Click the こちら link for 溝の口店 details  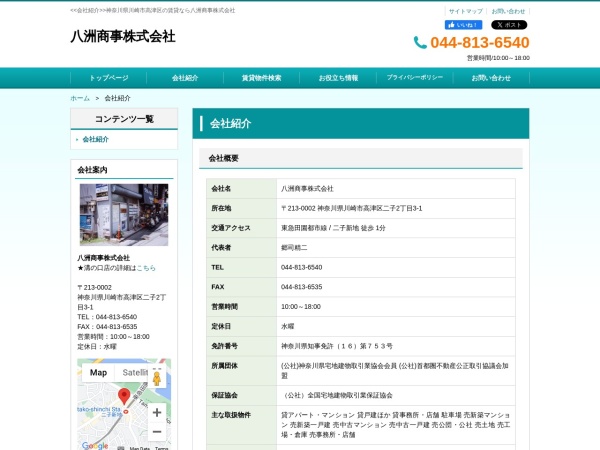pyautogui.click(x=146, y=268)
